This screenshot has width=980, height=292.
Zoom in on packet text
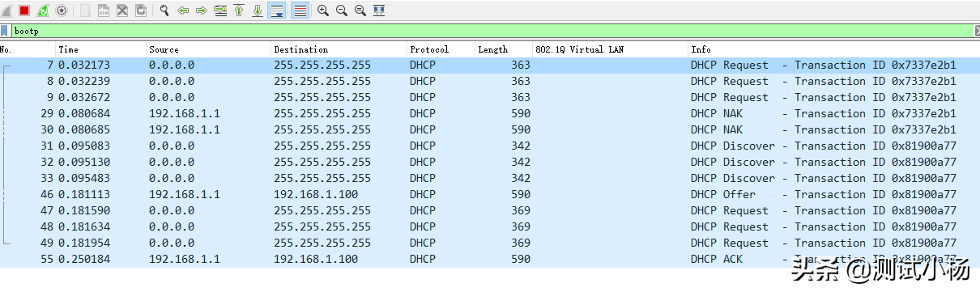tap(323, 11)
